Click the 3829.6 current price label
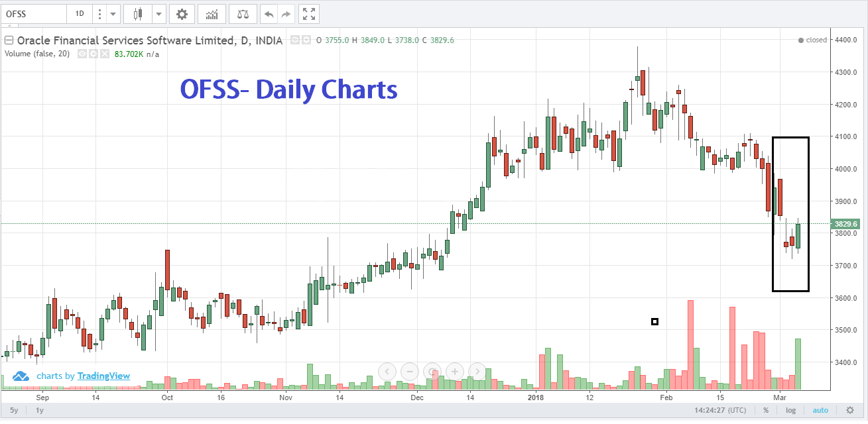This screenshot has width=868, height=424. click(x=846, y=224)
